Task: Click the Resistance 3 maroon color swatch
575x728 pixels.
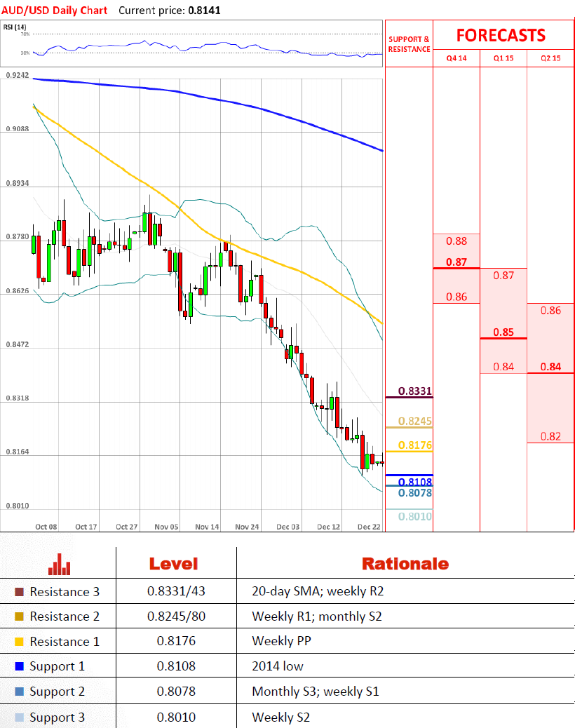Action: [x=20, y=592]
